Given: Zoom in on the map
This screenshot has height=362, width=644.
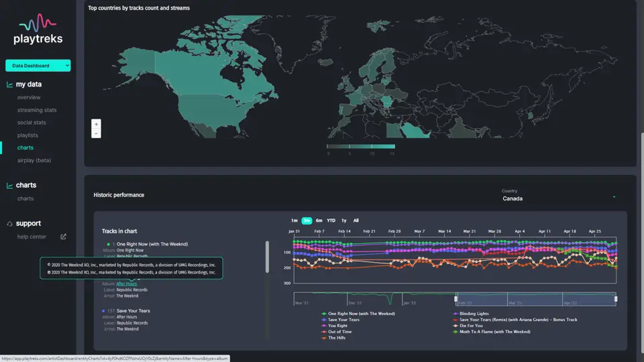Looking at the screenshot, I should [x=96, y=124].
